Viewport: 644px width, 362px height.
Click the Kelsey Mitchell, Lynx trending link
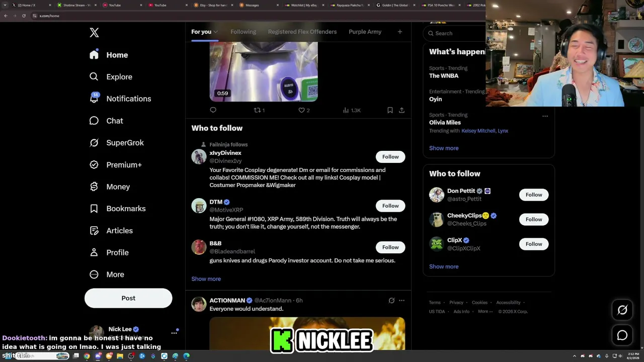[x=485, y=131]
